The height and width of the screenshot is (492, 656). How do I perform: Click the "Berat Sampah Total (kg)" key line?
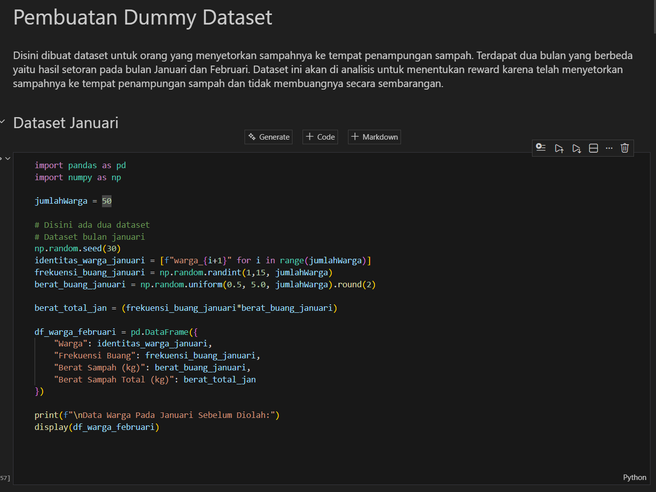coord(155,379)
